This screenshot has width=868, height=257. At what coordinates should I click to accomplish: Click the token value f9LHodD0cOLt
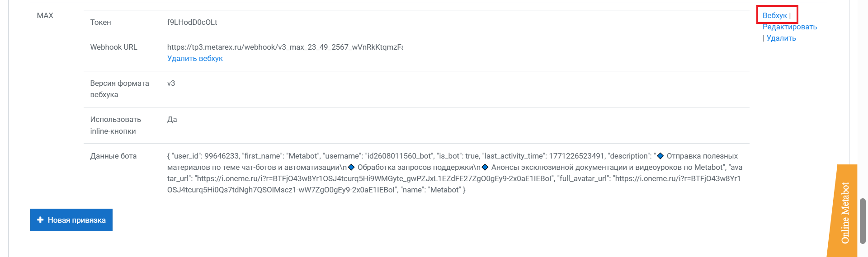pyautogui.click(x=192, y=22)
